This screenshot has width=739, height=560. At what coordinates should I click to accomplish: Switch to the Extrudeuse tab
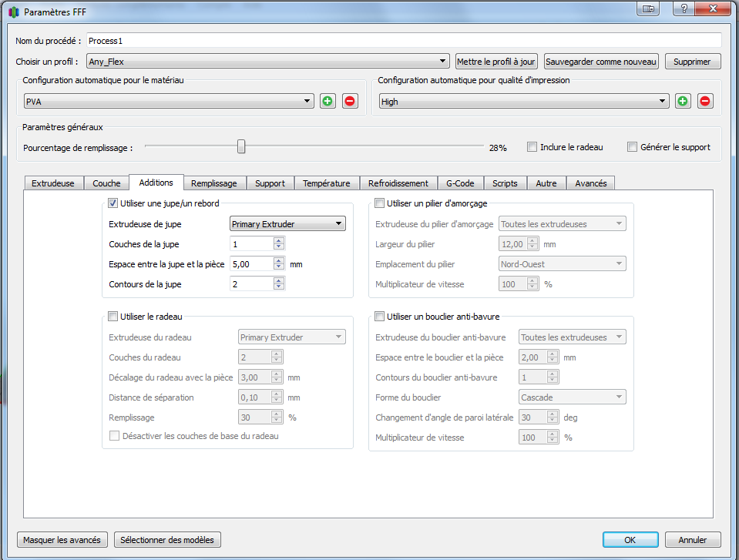pyautogui.click(x=53, y=183)
